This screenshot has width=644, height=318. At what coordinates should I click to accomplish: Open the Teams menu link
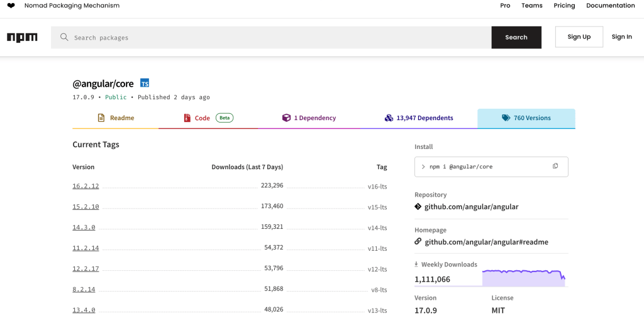[x=532, y=6]
